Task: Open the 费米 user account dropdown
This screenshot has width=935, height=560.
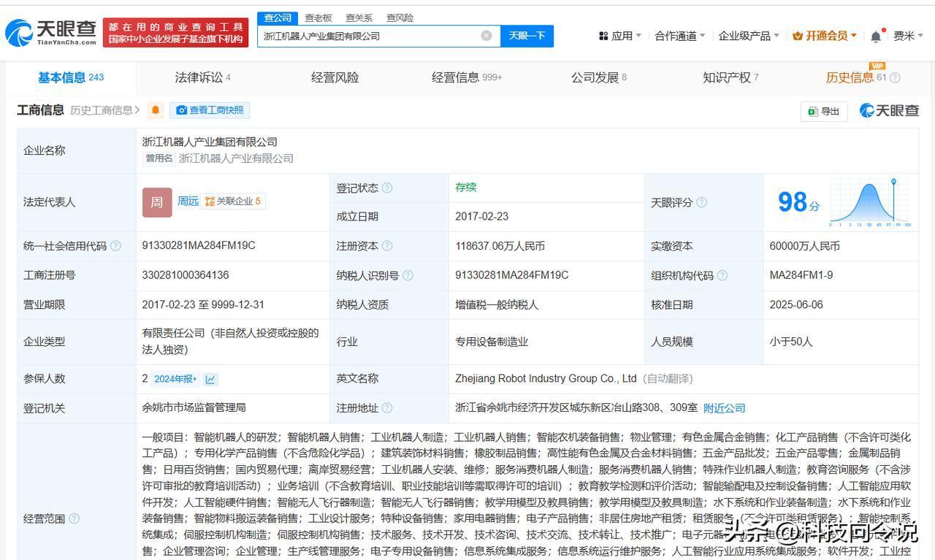Action: [908, 36]
